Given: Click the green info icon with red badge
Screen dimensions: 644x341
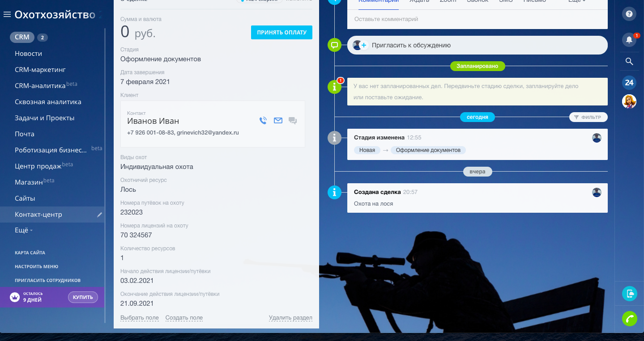Looking at the screenshot, I should (x=334, y=87).
